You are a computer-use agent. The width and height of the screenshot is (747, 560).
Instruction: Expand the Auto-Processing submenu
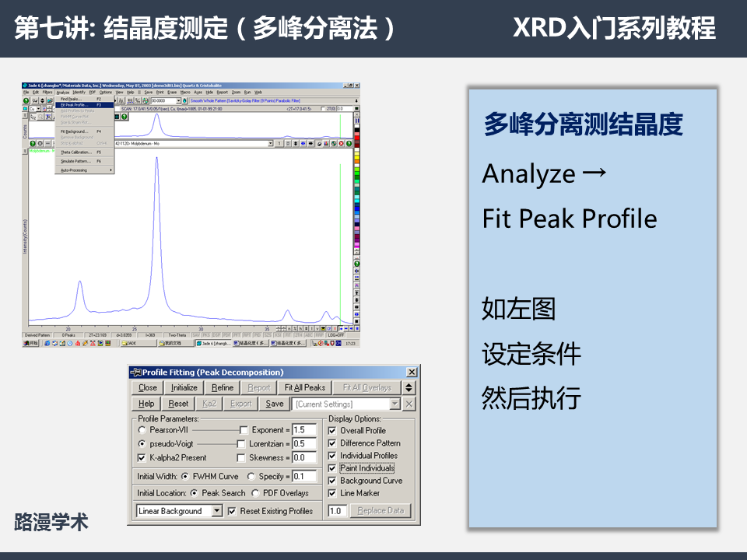click(85, 170)
